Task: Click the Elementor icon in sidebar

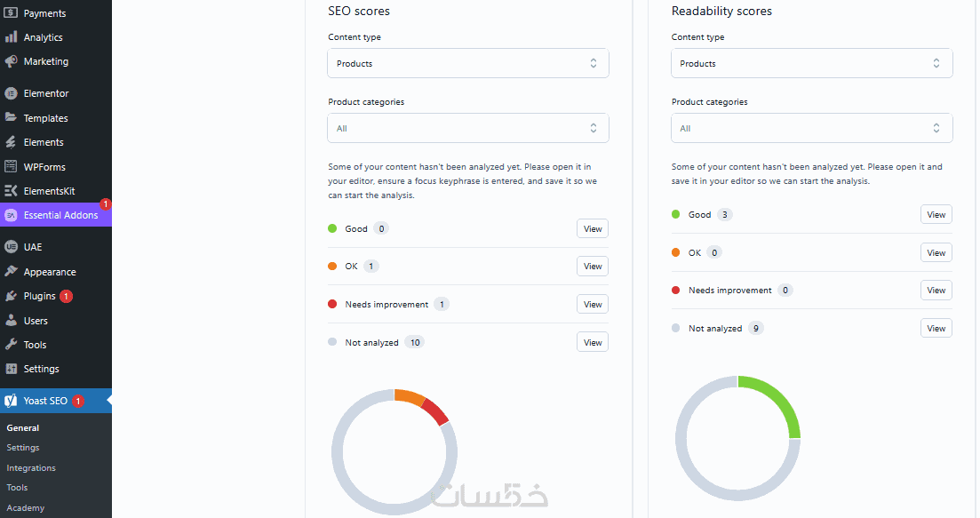Action: click(12, 93)
